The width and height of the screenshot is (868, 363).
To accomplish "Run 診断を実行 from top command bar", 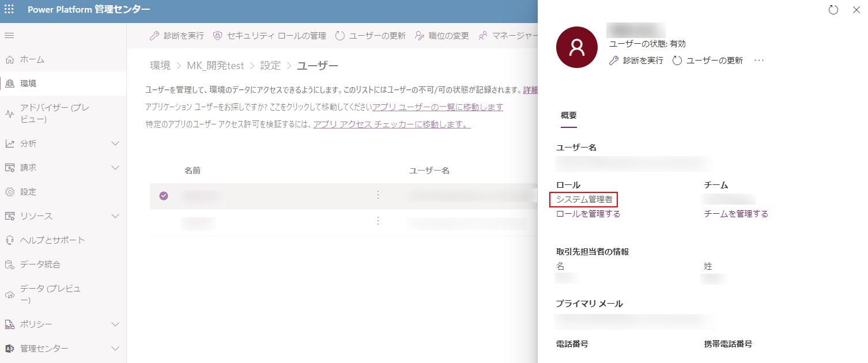I will (176, 36).
